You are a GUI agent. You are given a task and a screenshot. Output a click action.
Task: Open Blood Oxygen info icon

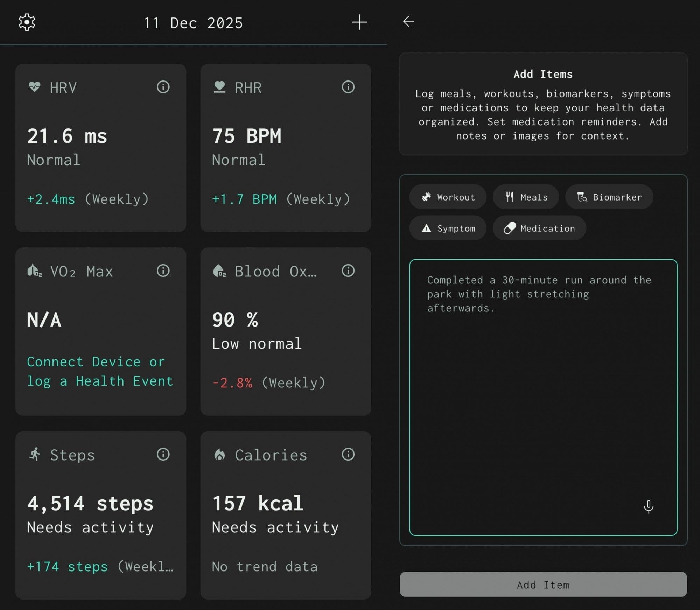(348, 271)
